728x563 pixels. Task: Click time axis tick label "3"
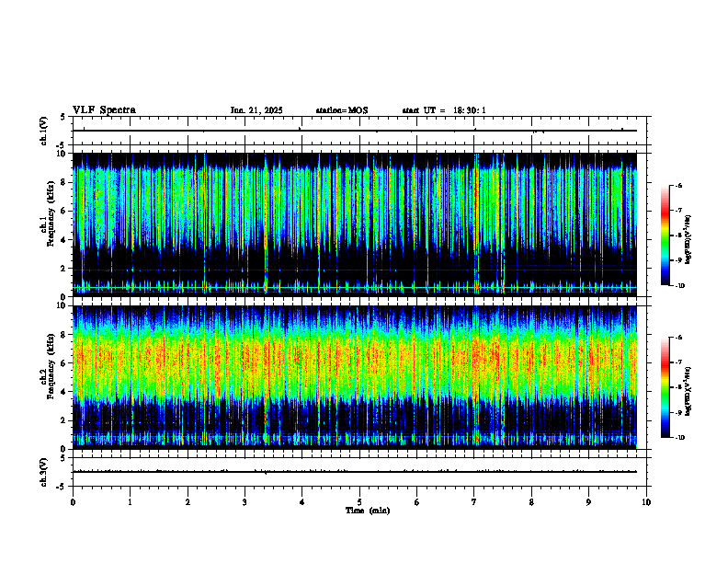pyautogui.click(x=245, y=502)
